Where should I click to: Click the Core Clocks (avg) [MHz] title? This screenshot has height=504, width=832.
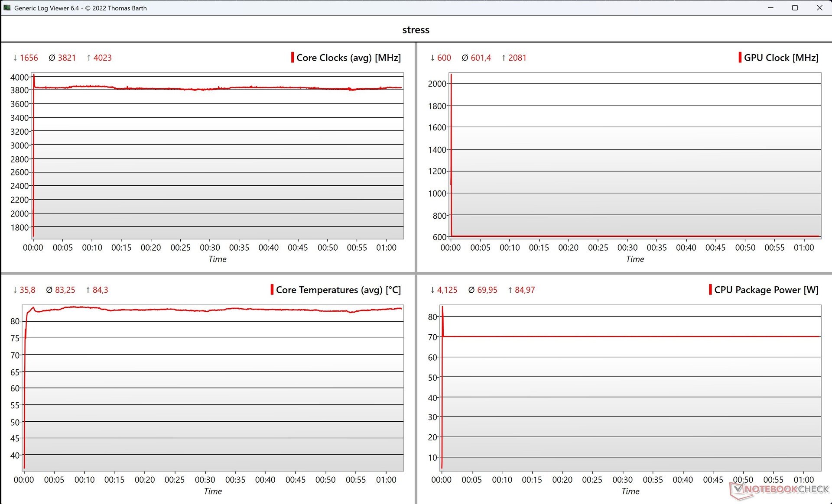point(348,58)
